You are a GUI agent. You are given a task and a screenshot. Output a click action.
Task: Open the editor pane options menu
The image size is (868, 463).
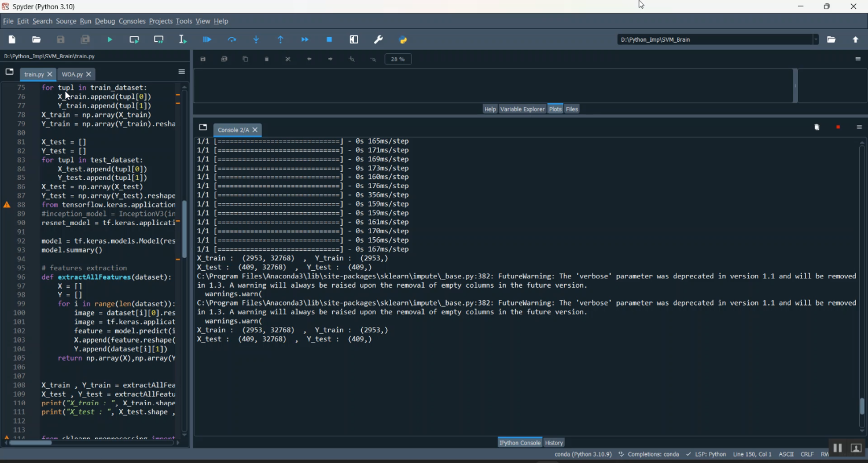click(181, 72)
